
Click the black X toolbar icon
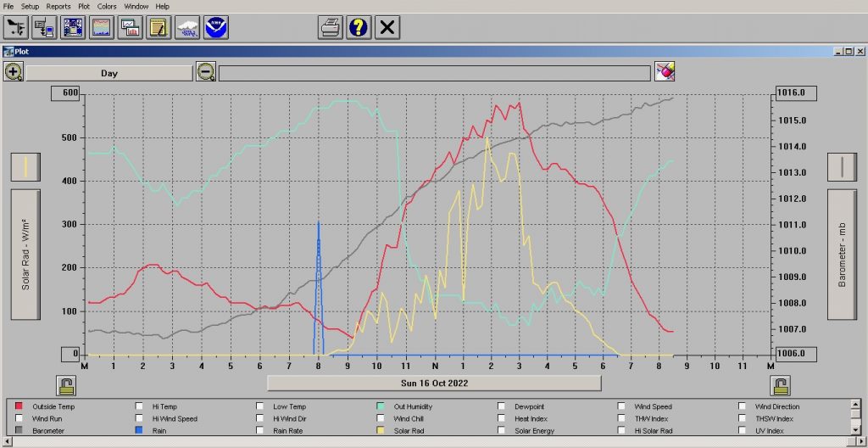(387, 27)
